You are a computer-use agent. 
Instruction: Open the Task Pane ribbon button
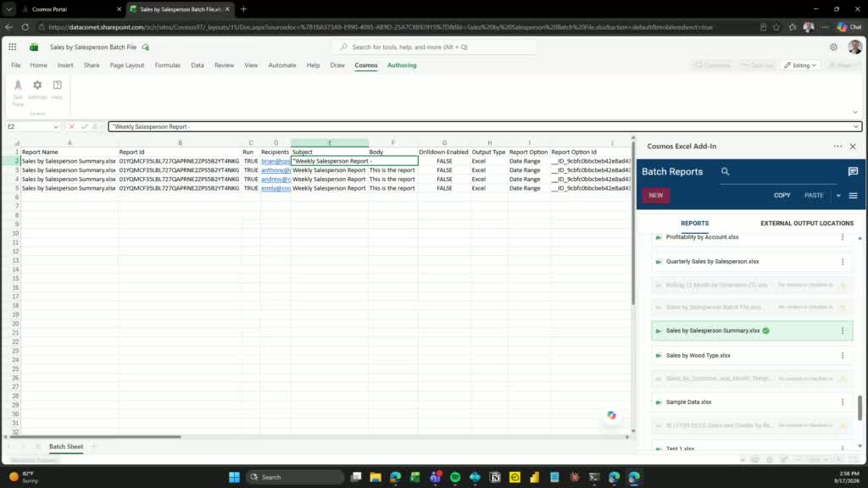tap(18, 91)
